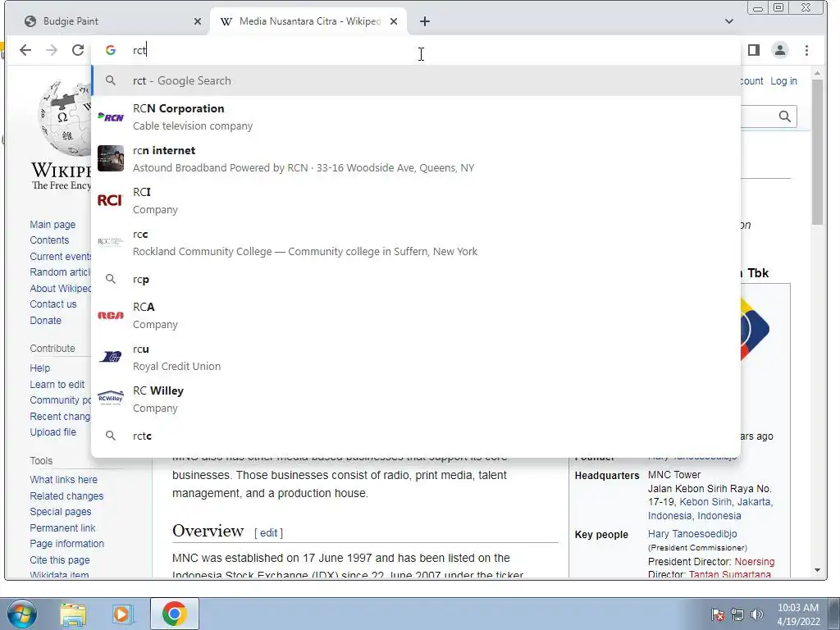This screenshot has height=630, width=840.
Task: Open the Windows Start button
Action: [x=22, y=614]
